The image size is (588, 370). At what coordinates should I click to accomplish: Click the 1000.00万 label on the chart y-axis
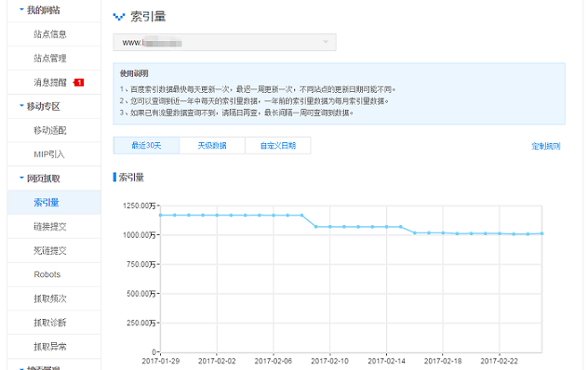(140, 235)
